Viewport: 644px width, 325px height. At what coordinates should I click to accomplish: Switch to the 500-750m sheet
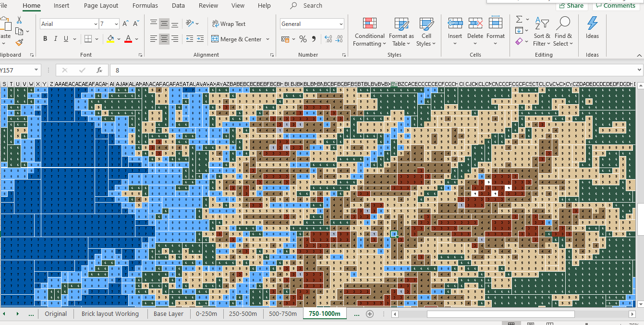[283, 314]
